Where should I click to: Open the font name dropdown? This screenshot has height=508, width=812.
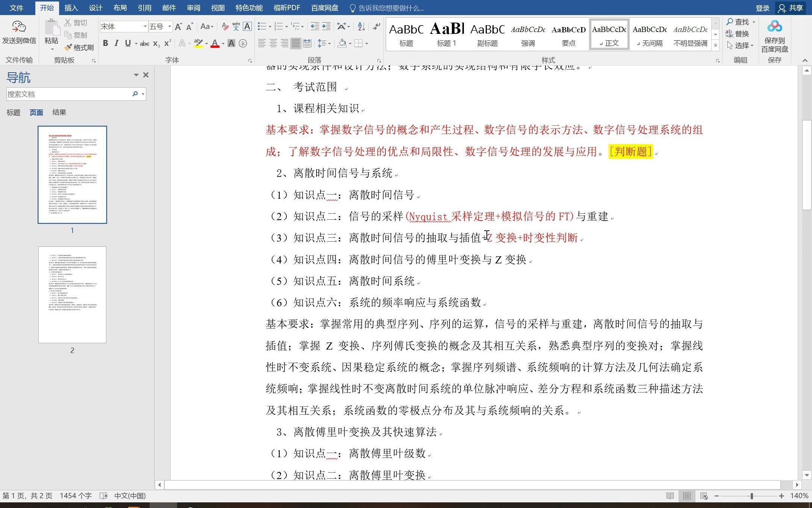(x=145, y=26)
